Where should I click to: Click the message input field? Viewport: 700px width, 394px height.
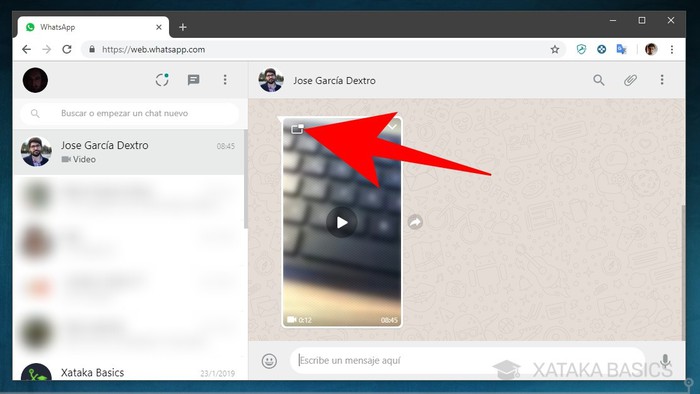coord(467,361)
